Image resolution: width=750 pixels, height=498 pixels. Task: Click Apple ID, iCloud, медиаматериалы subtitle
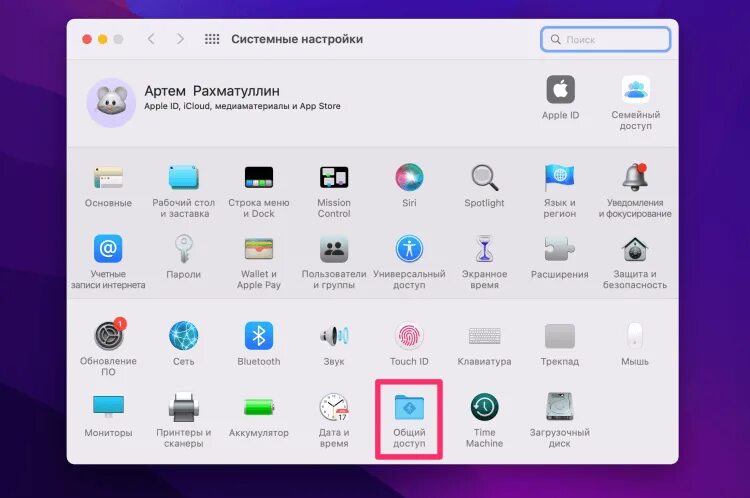click(243, 106)
